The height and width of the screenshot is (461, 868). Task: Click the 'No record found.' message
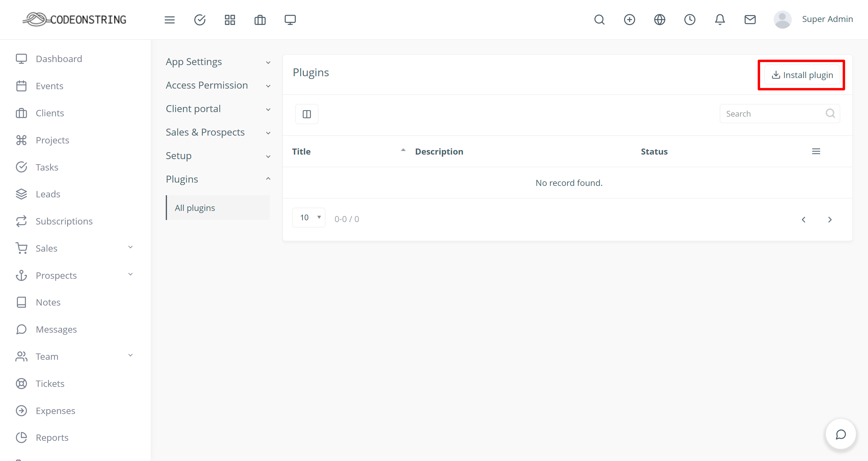[569, 183]
